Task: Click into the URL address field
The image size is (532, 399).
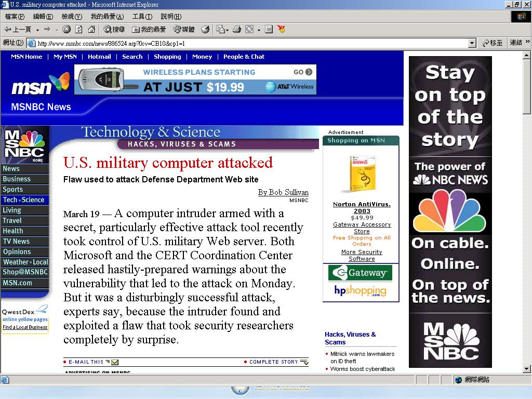Action: 252,43
